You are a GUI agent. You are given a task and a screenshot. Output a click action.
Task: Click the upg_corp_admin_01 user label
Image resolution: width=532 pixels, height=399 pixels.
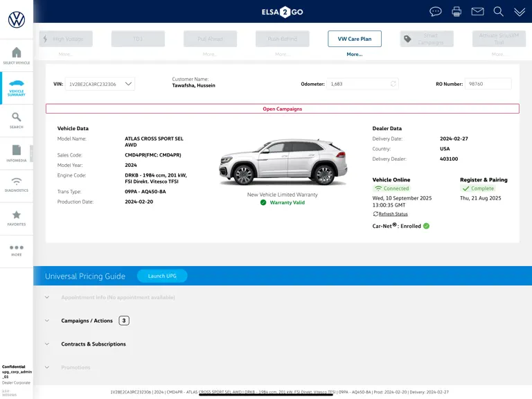click(17, 374)
